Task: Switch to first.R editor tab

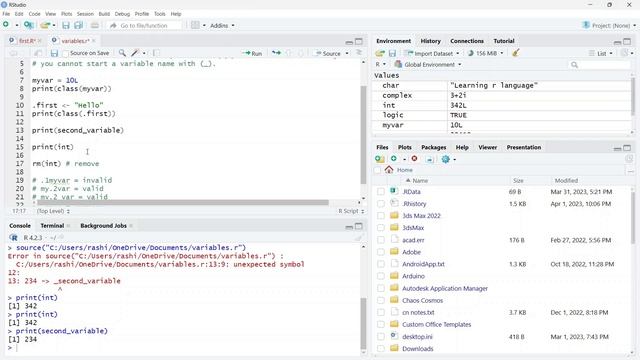Action: click(27, 41)
